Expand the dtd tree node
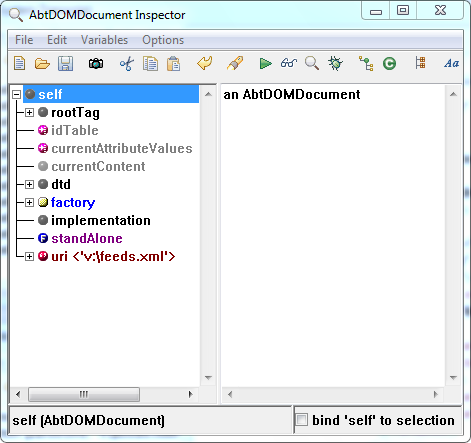This screenshot has height=443, width=471. click(x=29, y=184)
